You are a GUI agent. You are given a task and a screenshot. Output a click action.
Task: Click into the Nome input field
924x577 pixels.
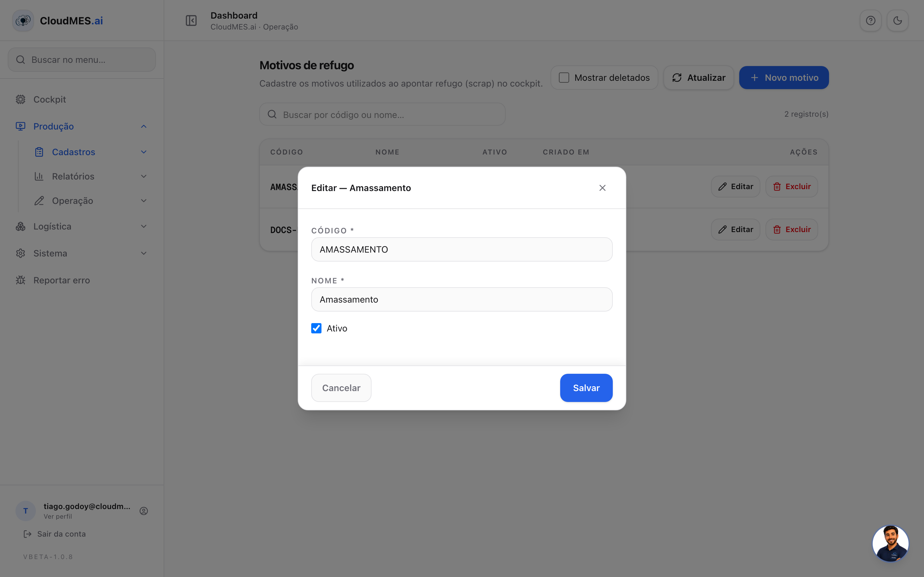tap(462, 300)
